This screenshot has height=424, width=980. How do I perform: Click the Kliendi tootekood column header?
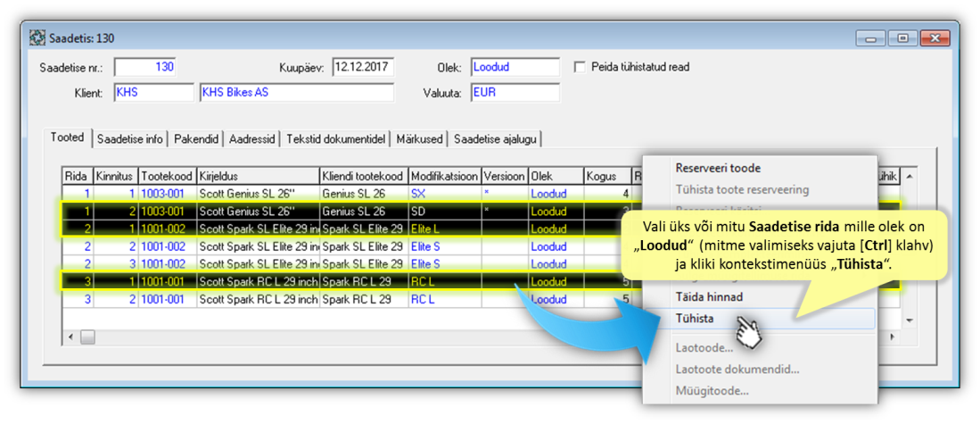tap(364, 177)
